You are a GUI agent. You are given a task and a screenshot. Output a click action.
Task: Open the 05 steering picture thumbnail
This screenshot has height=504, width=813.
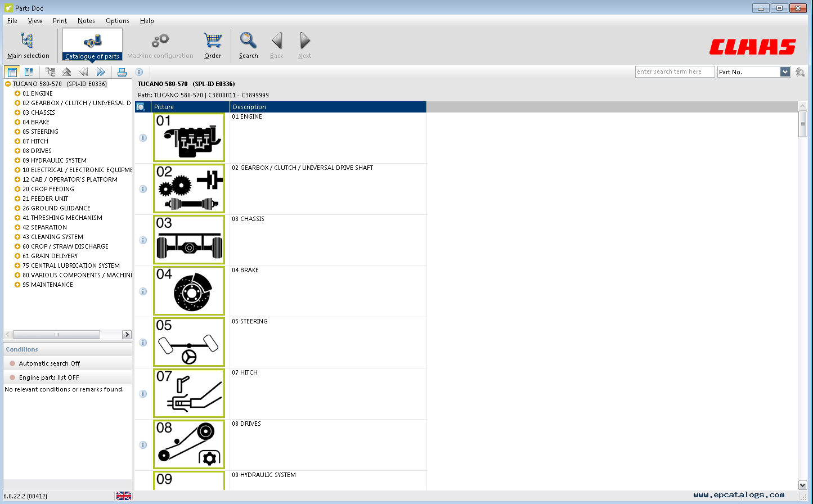click(189, 343)
